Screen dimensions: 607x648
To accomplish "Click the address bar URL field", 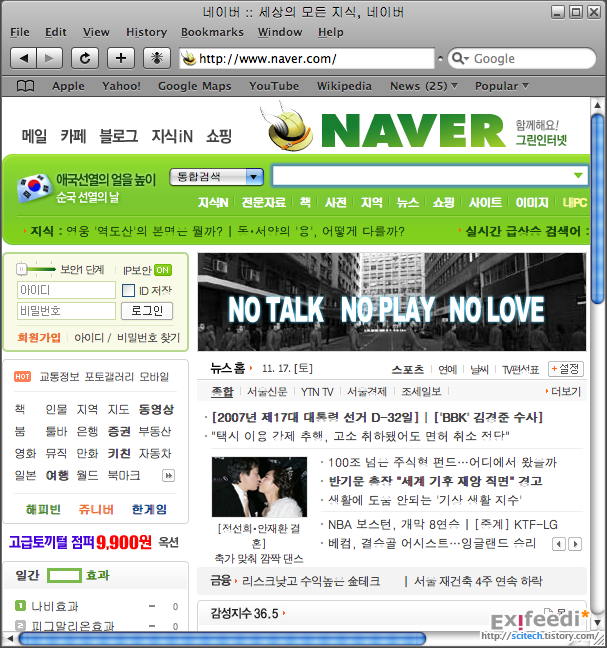I will point(307,59).
